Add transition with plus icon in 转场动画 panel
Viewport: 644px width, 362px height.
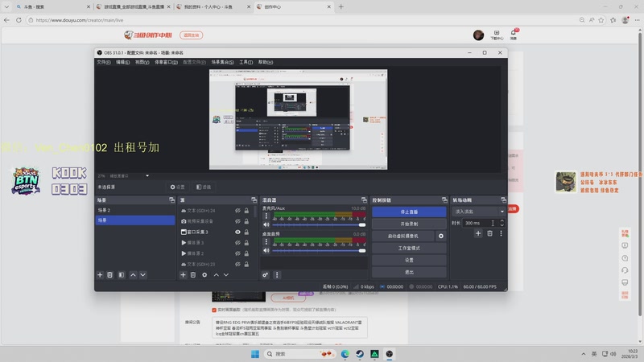click(478, 233)
